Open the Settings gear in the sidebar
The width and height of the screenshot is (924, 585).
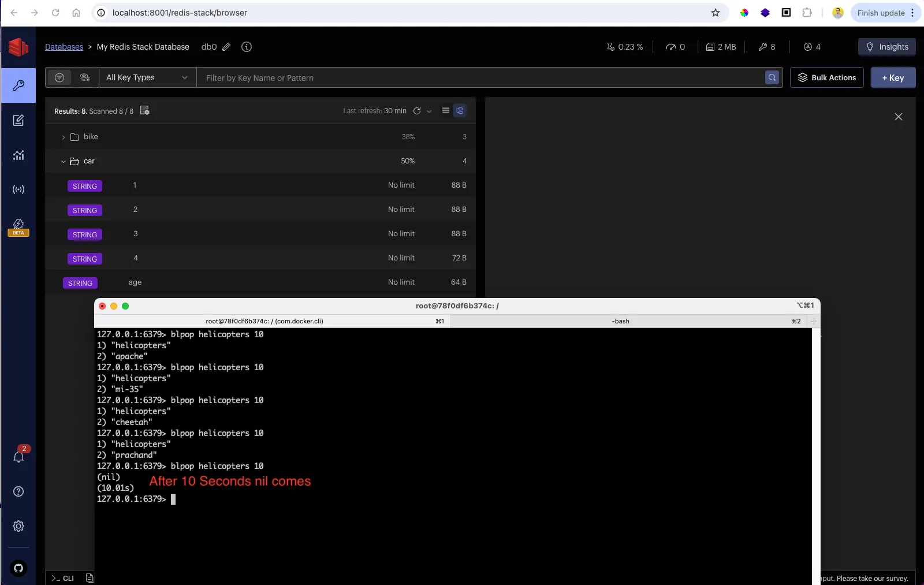18,526
